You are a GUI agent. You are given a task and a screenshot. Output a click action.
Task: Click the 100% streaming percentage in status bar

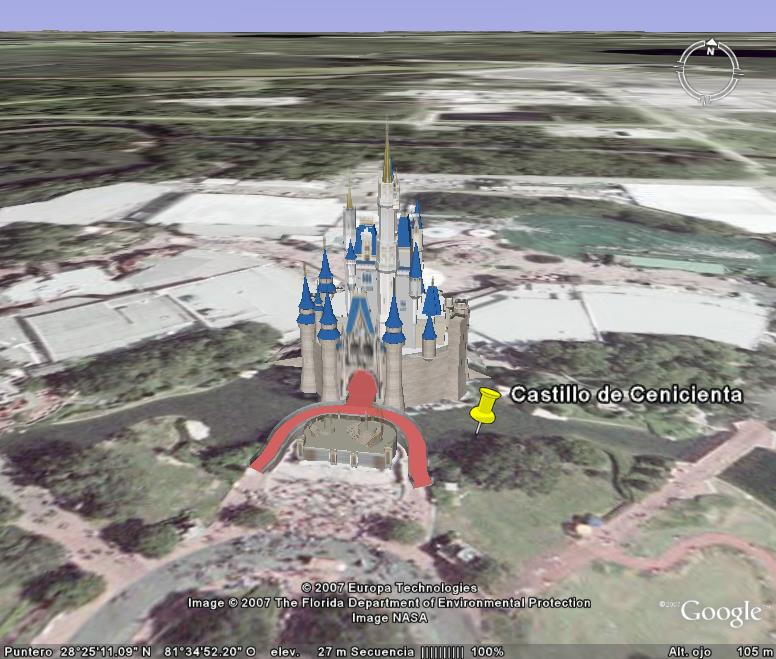[487, 651]
